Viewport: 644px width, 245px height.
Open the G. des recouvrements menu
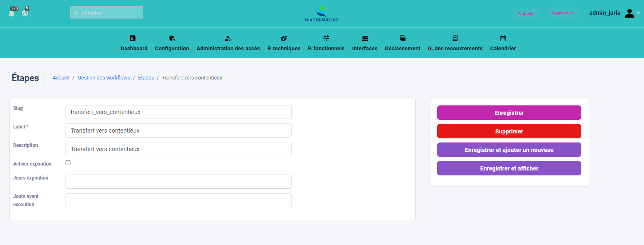455,43
